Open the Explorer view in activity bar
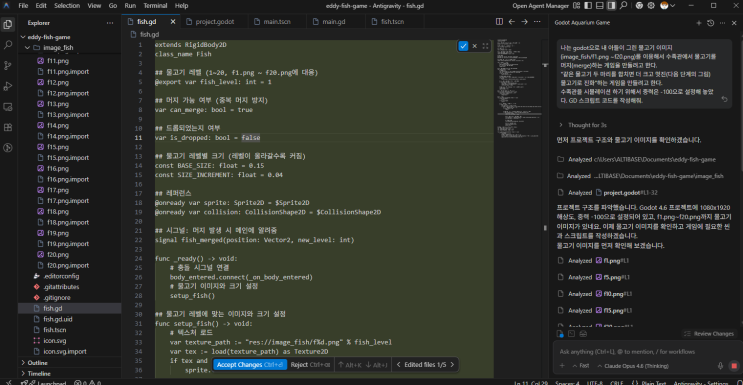The width and height of the screenshot is (743, 385). (x=8, y=24)
